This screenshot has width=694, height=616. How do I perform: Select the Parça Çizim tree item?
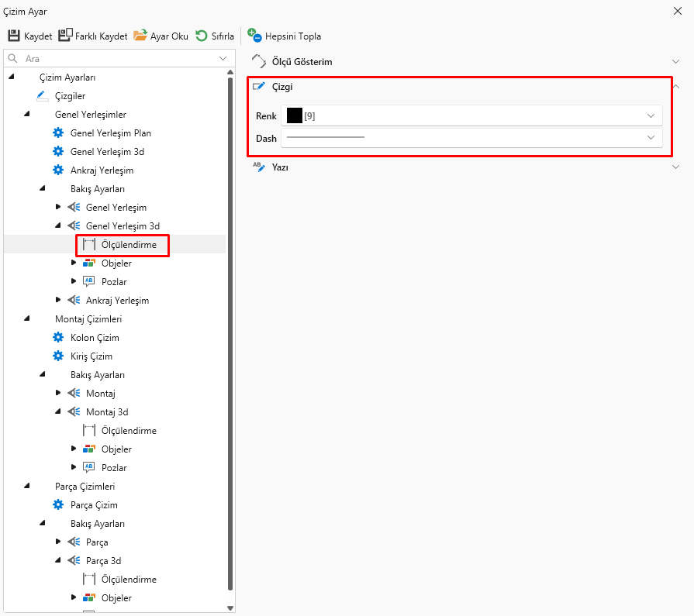coord(94,505)
